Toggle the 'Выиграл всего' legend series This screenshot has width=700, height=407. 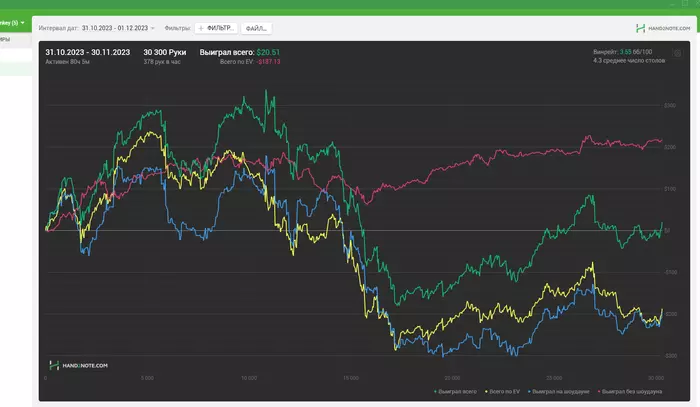click(x=455, y=391)
